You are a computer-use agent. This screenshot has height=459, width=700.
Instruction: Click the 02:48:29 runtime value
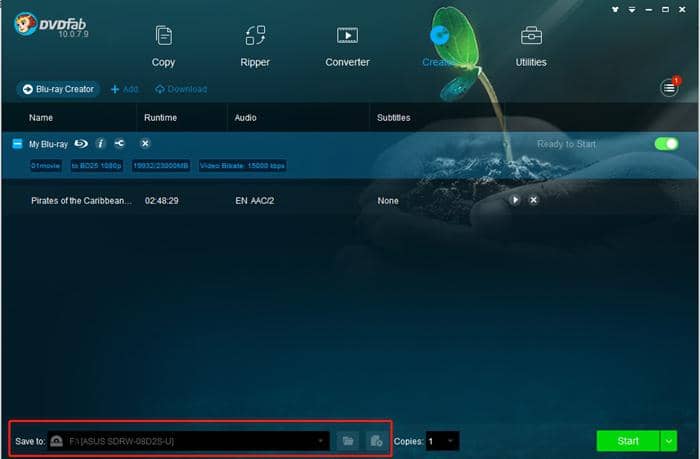[162, 201]
